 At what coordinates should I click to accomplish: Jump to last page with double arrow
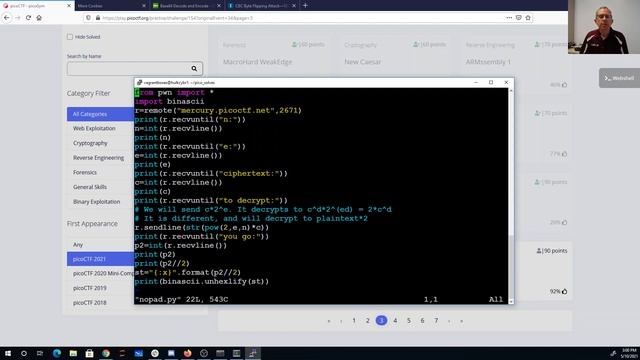coord(462,321)
